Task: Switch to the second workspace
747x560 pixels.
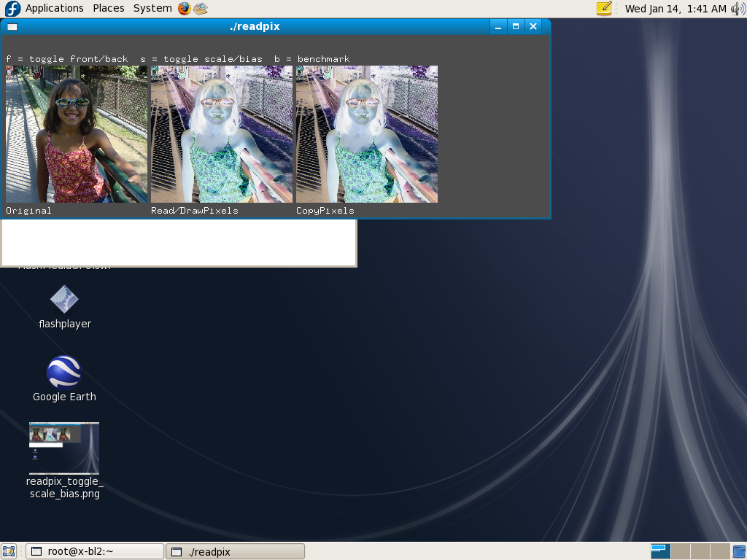Action: tap(680, 551)
